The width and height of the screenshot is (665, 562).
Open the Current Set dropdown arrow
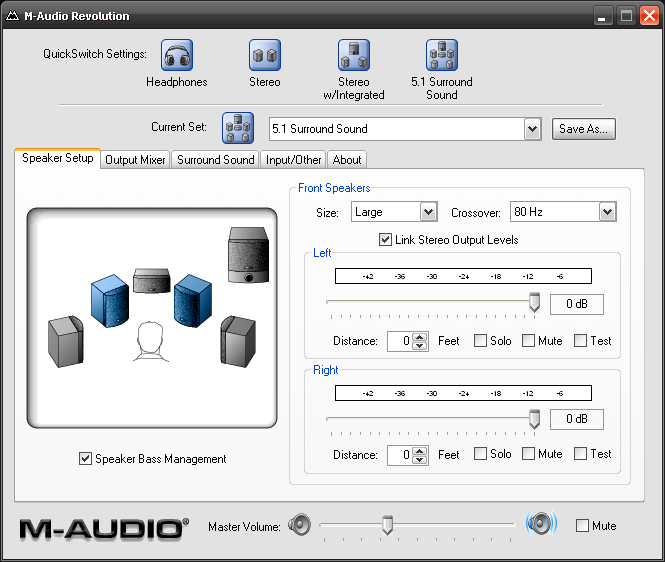click(533, 129)
